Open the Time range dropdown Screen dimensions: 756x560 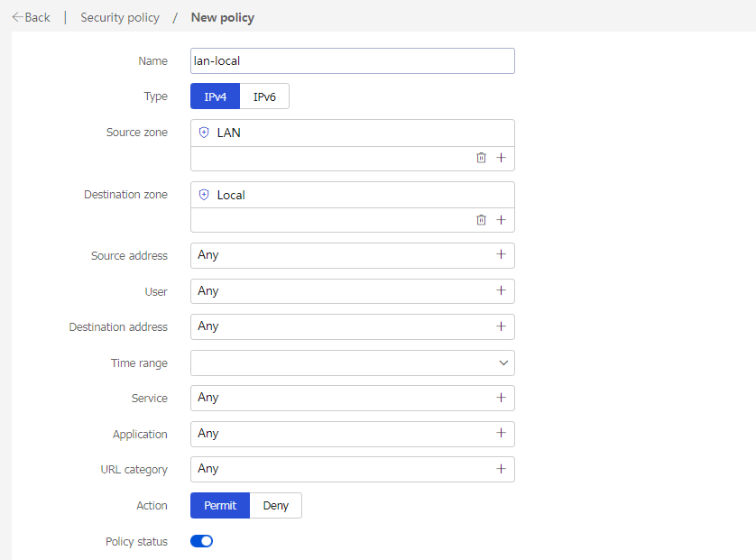(x=353, y=363)
